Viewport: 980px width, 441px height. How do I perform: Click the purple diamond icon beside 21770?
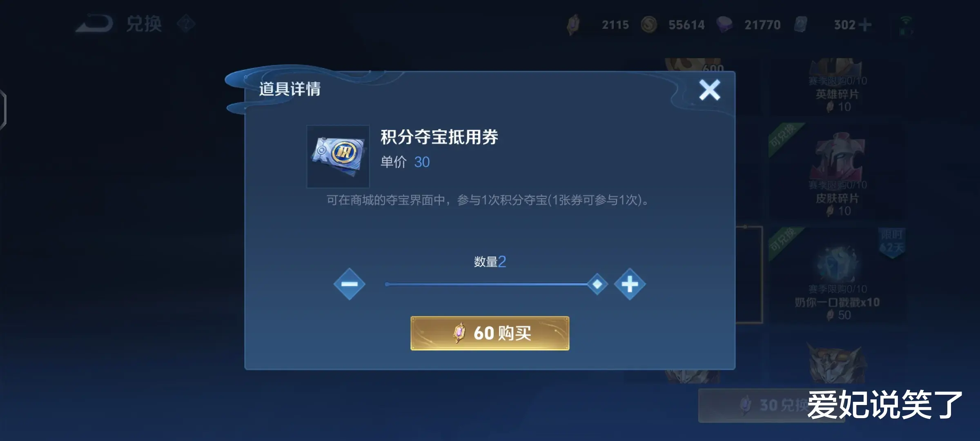pyautogui.click(x=724, y=25)
